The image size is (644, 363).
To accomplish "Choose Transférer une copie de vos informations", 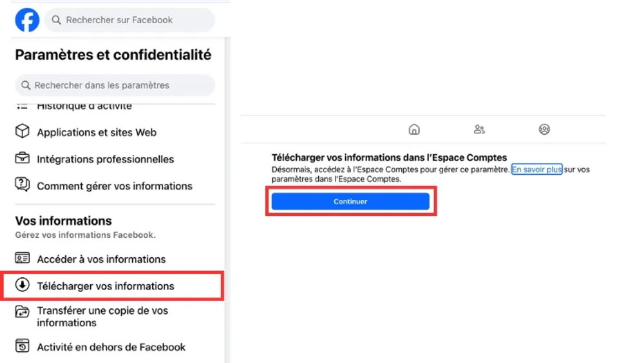I will click(102, 316).
